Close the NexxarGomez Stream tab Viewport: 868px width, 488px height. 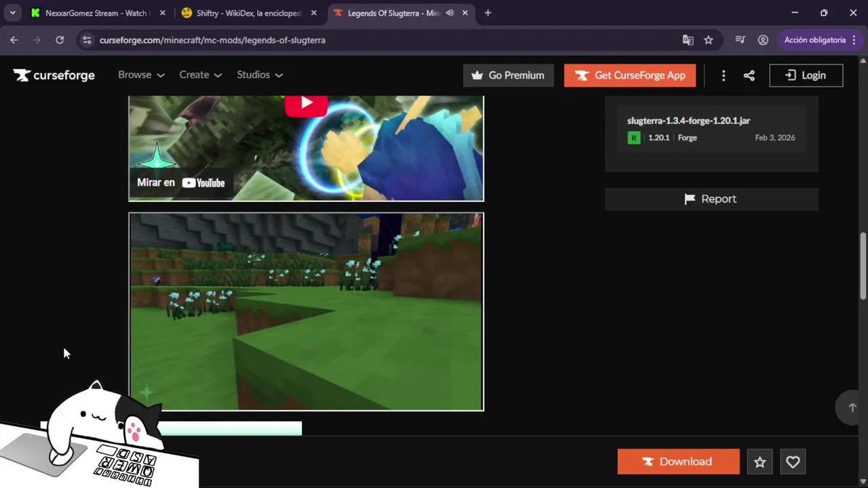(161, 13)
